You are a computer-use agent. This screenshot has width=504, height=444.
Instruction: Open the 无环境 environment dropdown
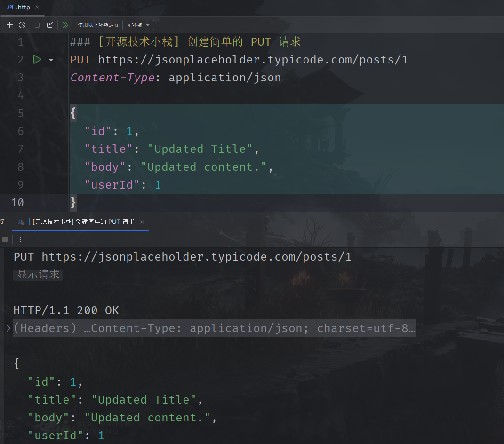(x=138, y=25)
